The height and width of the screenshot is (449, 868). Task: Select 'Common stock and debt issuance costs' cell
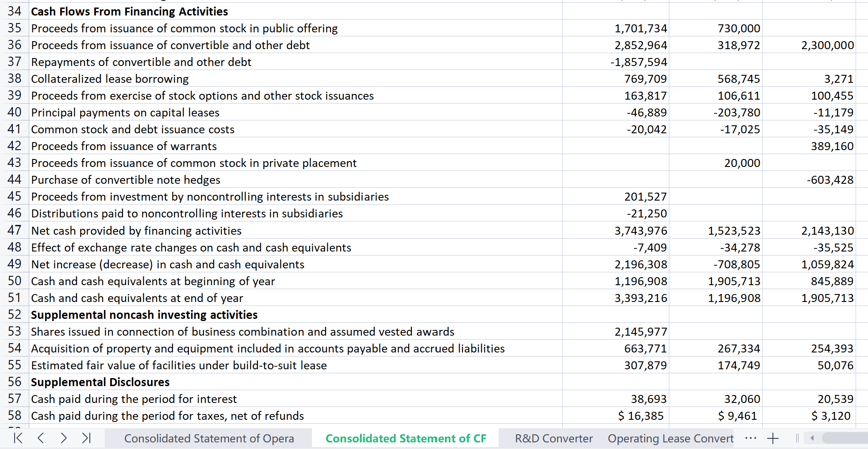click(296, 129)
